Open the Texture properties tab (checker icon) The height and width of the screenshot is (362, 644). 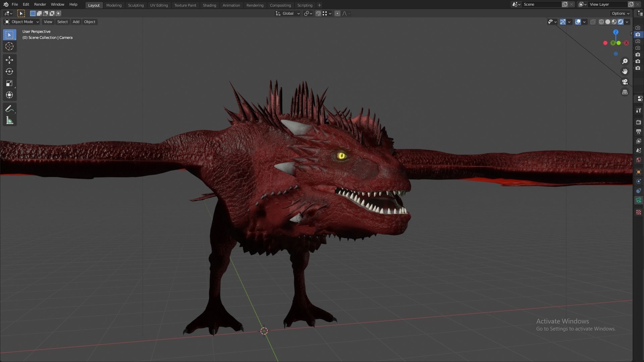click(x=639, y=212)
